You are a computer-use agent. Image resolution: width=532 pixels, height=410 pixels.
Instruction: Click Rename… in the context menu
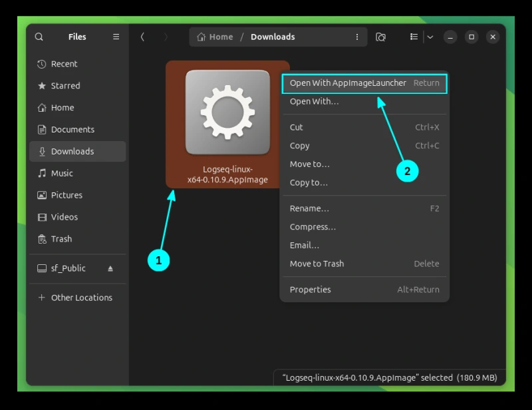[x=309, y=208]
